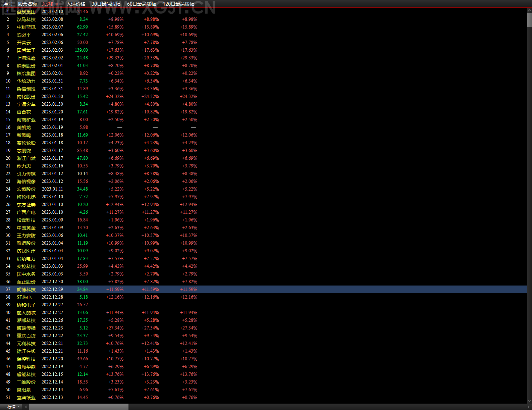532x410 pixels.
Task: Select stock 海信视像
Action: click(x=26, y=182)
